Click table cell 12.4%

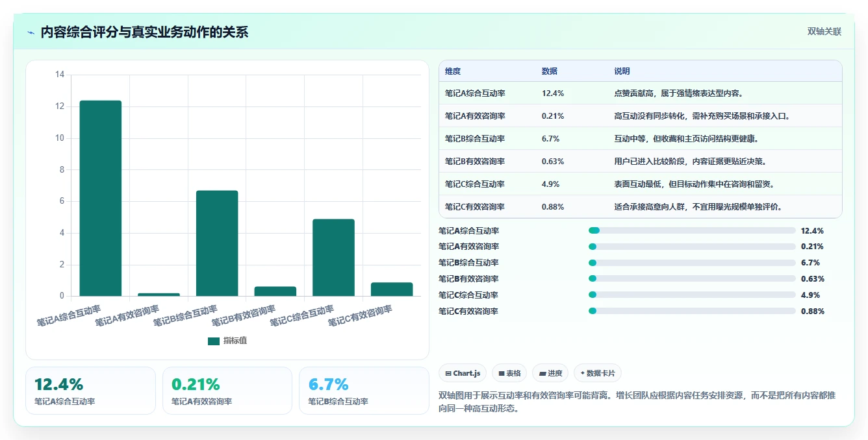553,93
